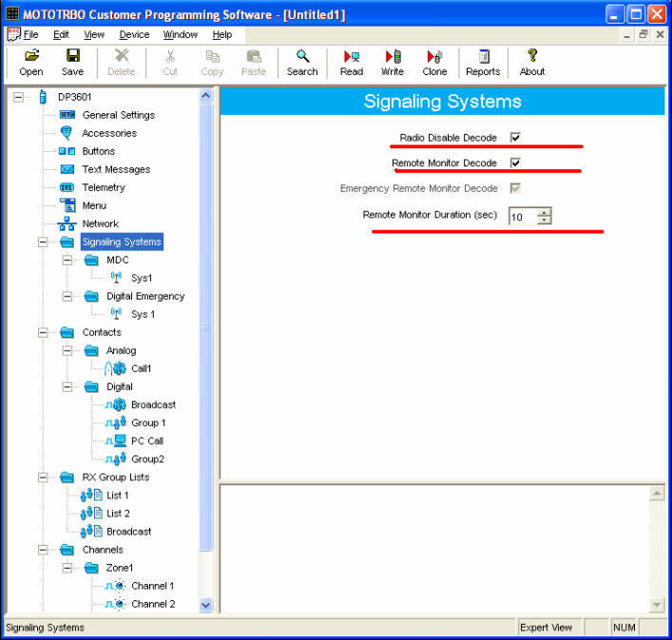Increase Remote Monitor Duration with up arrow
Image resolution: width=672 pixels, height=640 pixels.
(x=545, y=212)
